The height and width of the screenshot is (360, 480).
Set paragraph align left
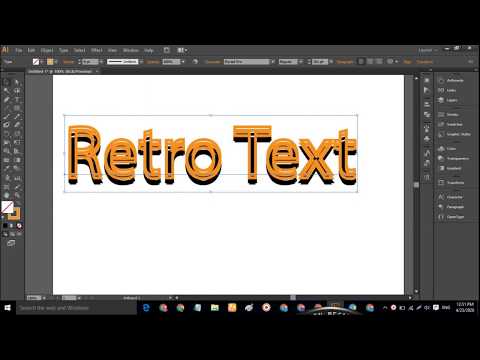coord(361,62)
